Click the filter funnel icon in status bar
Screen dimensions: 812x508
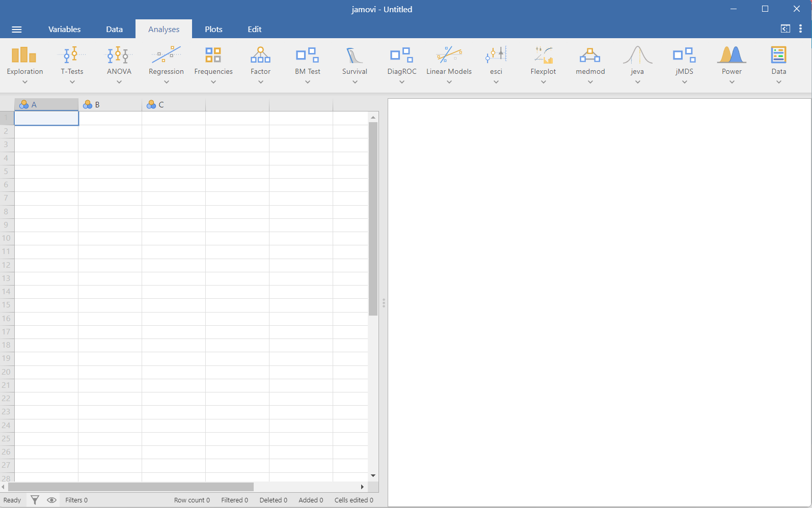(35, 500)
